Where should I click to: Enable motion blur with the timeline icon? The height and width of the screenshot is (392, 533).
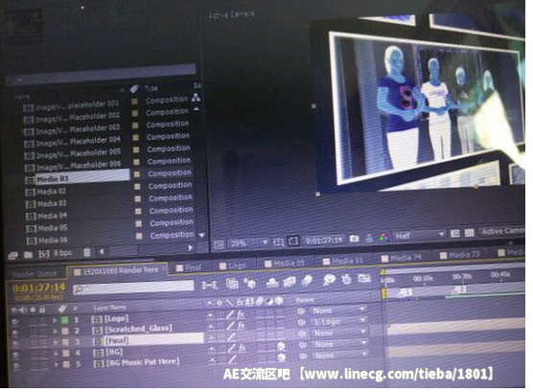point(307,281)
